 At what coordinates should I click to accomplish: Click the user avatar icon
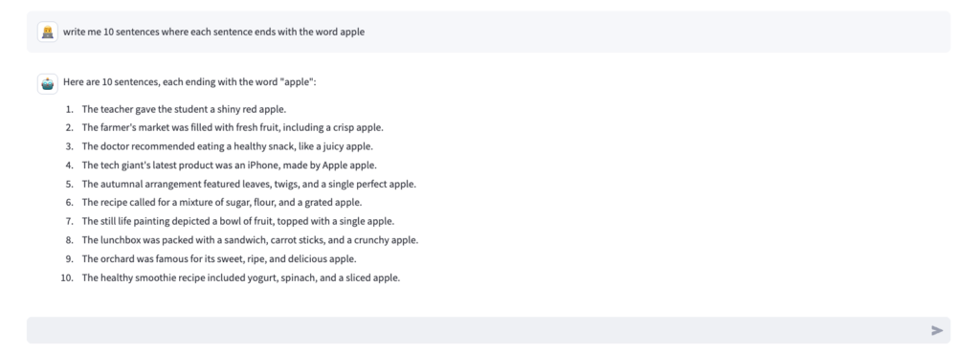pos(48,32)
